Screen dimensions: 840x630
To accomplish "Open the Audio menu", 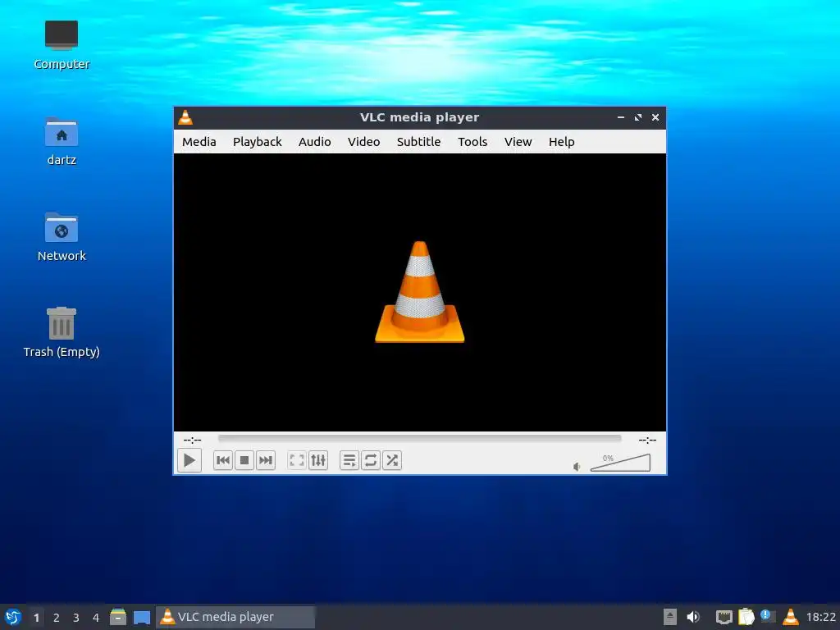I will [x=314, y=142].
